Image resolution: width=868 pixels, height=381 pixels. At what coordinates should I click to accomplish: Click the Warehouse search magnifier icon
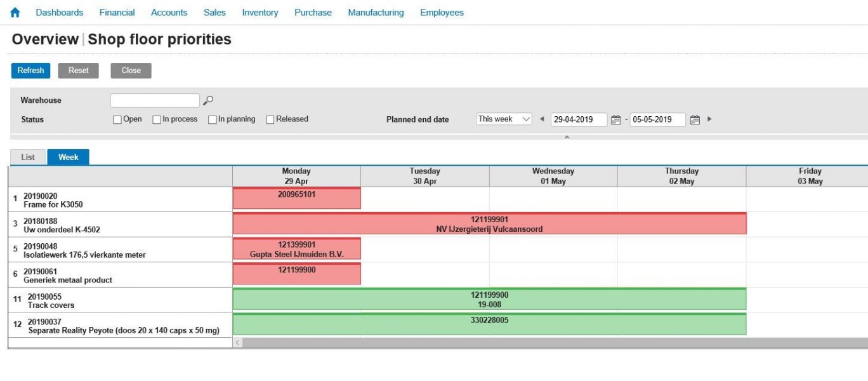tap(208, 100)
